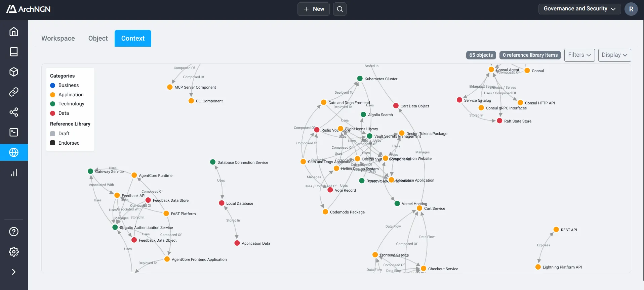The image size is (644, 290).
Task: Select the CLI Component node
Action: tap(191, 101)
